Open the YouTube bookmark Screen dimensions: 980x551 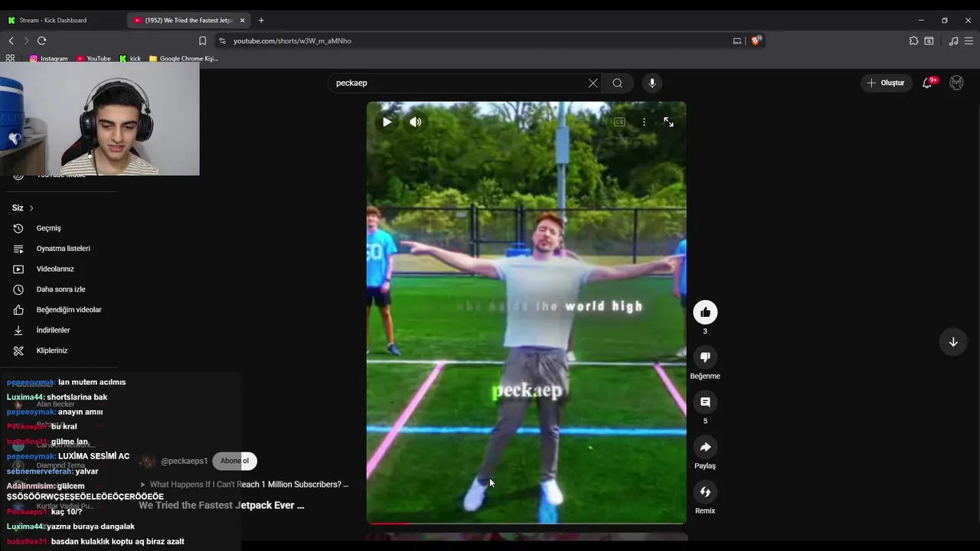tap(93, 58)
